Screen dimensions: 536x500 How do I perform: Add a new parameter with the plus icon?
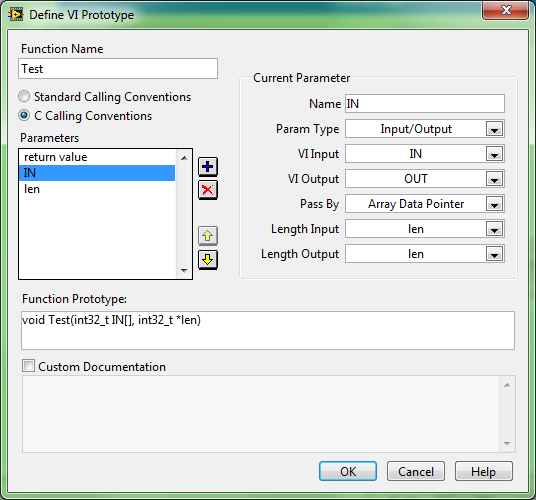[x=208, y=167]
